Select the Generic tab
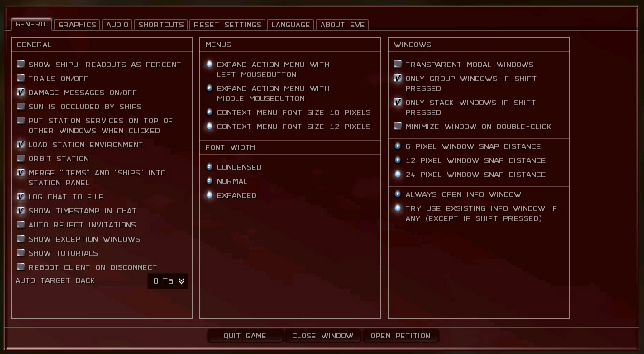Image resolution: width=644 pixels, height=354 pixels. (31, 24)
